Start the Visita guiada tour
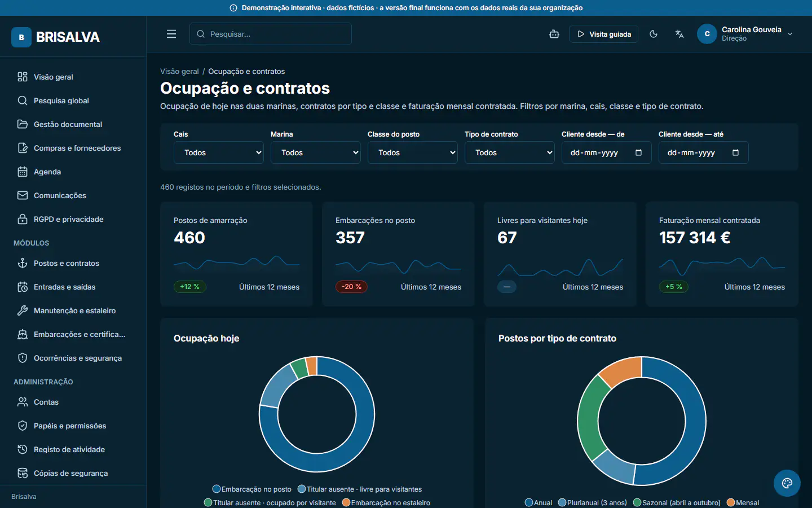This screenshot has height=508, width=812. click(604, 34)
